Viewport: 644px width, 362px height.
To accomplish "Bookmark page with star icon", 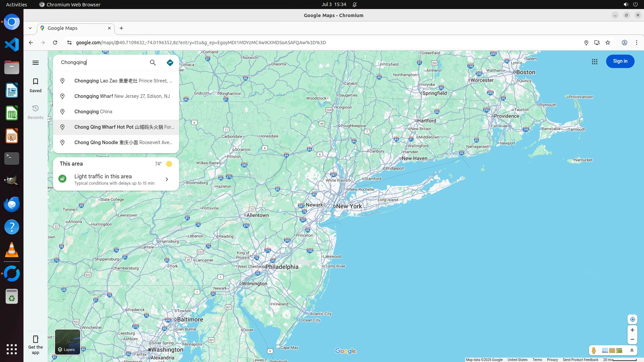I will 608,43.
